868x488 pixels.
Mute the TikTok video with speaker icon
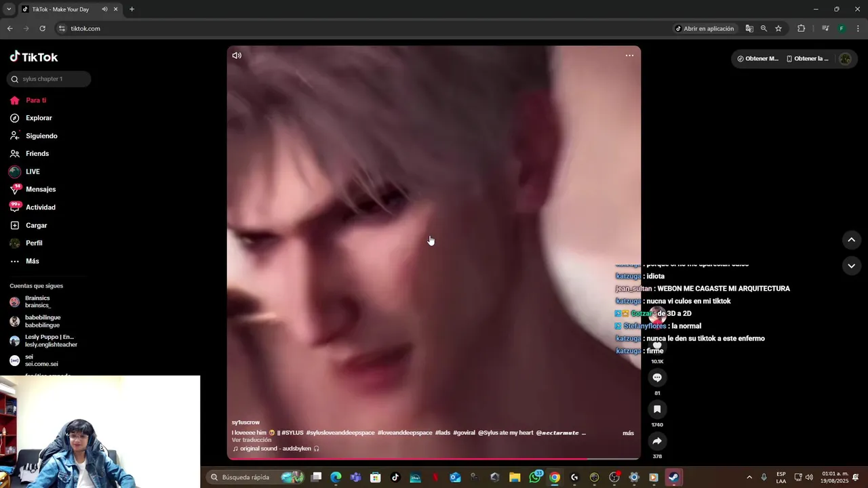(237, 56)
